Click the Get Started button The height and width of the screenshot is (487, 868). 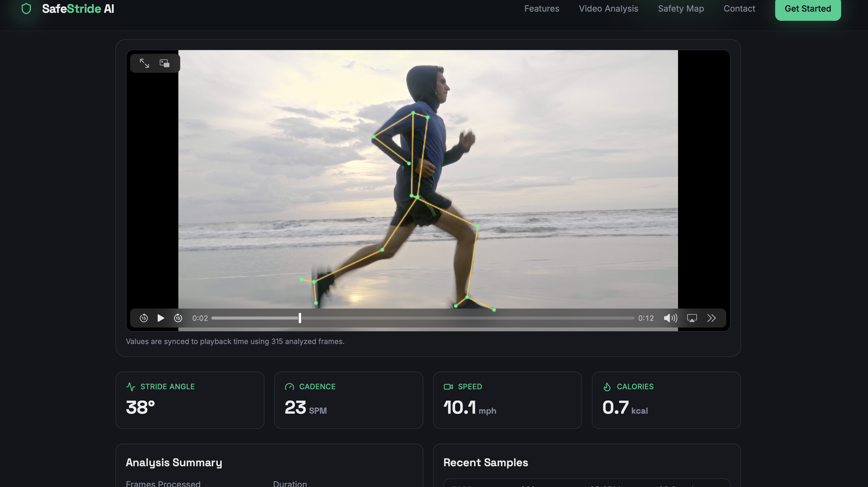(x=807, y=9)
